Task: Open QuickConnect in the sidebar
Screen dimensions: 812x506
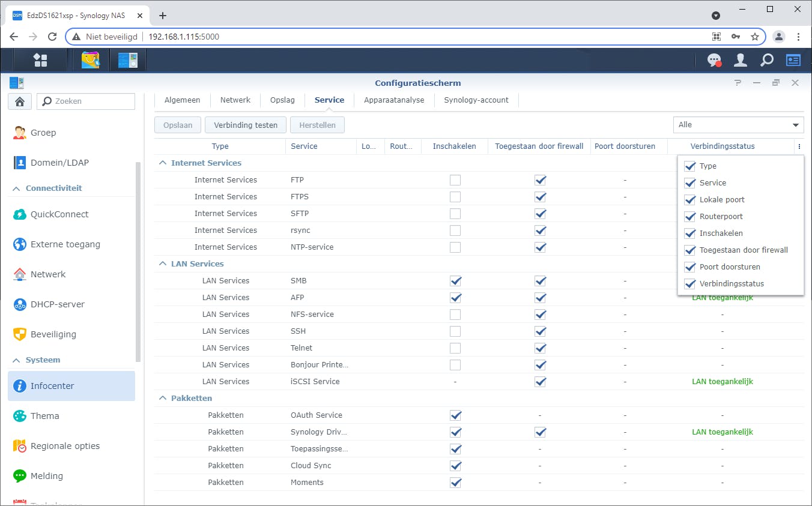Action: coord(59,214)
